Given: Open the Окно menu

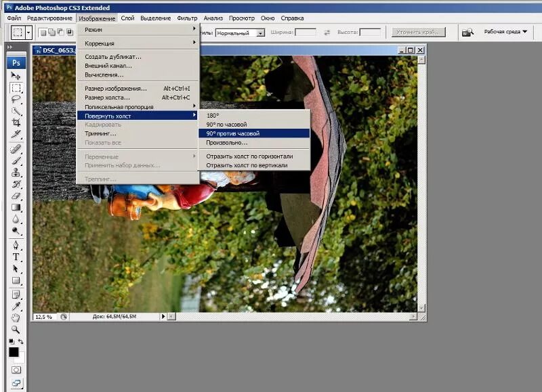Looking at the screenshot, I should click(x=268, y=18).
